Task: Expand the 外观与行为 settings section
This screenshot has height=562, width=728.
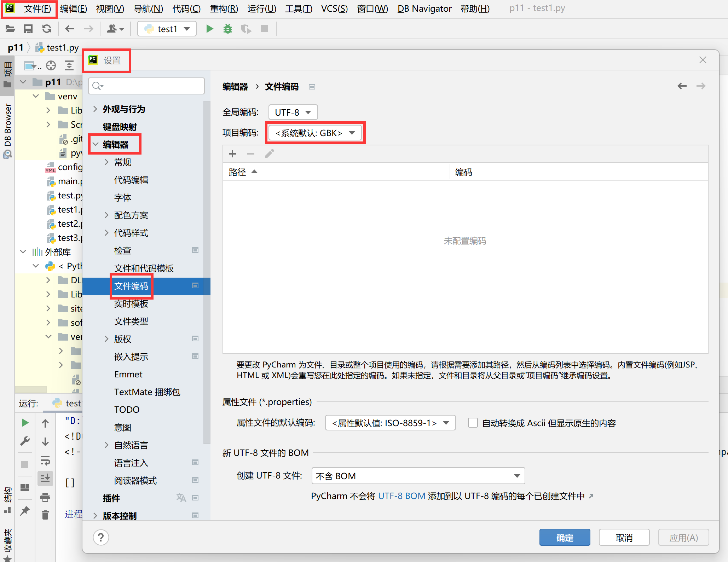Action: point(95,109)
